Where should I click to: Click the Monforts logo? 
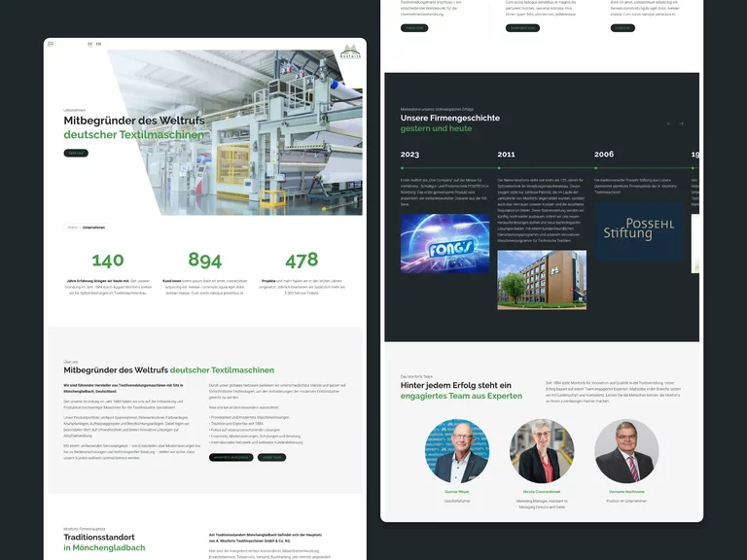point(351,51)
